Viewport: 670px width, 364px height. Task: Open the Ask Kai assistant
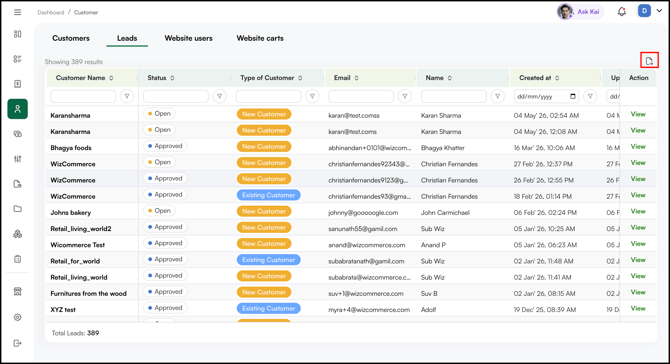(x=581, y=12)
